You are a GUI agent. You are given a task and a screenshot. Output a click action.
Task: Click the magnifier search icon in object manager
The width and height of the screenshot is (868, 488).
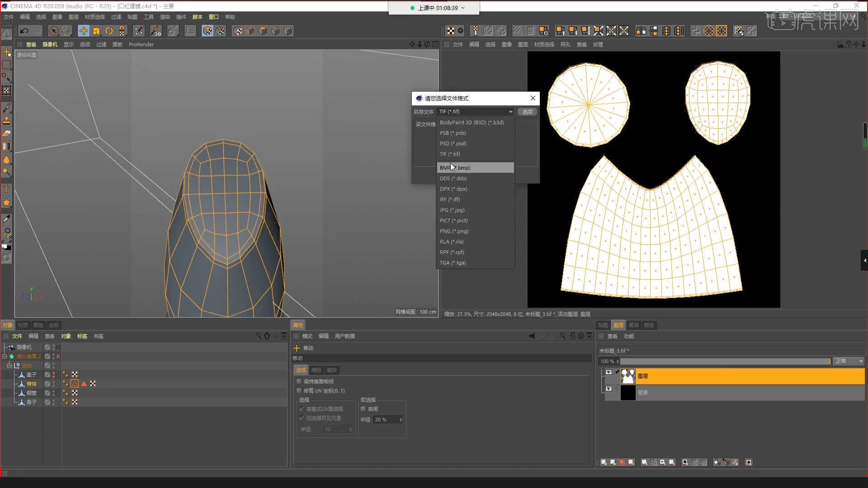point(259,336)
